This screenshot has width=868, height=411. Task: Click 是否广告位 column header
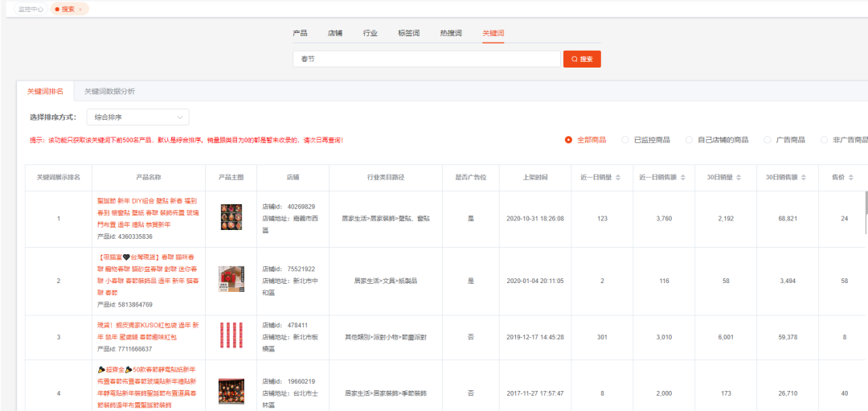tap(471, 177)
